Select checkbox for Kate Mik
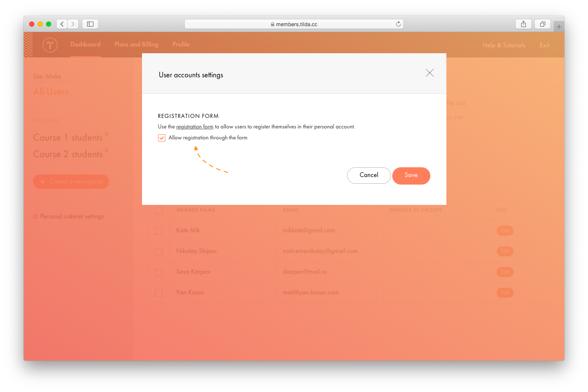 tap(159, 231)
